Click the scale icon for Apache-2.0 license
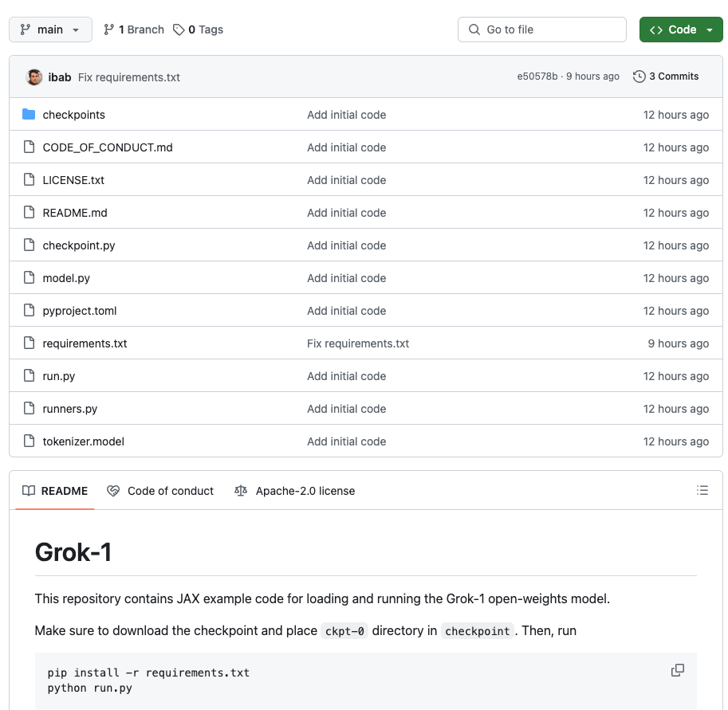Viewport: 728px width, 710px height. 241,491
